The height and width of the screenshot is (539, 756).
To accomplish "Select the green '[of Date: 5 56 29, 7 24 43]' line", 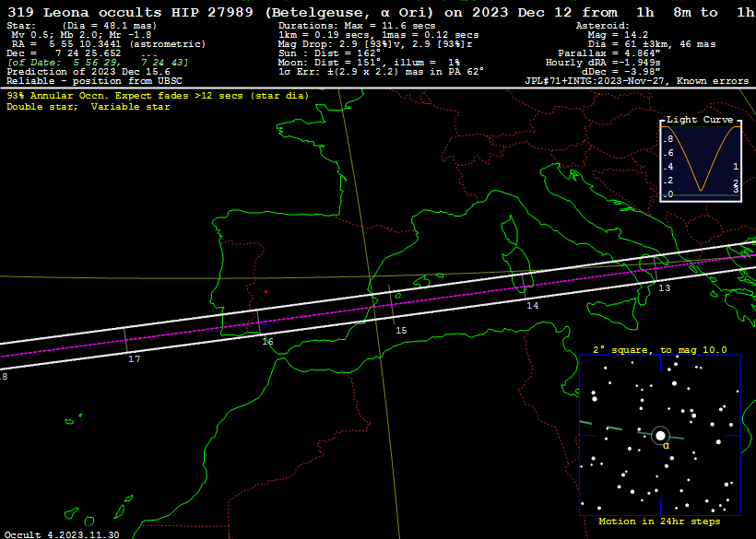I will click(98, 63).
